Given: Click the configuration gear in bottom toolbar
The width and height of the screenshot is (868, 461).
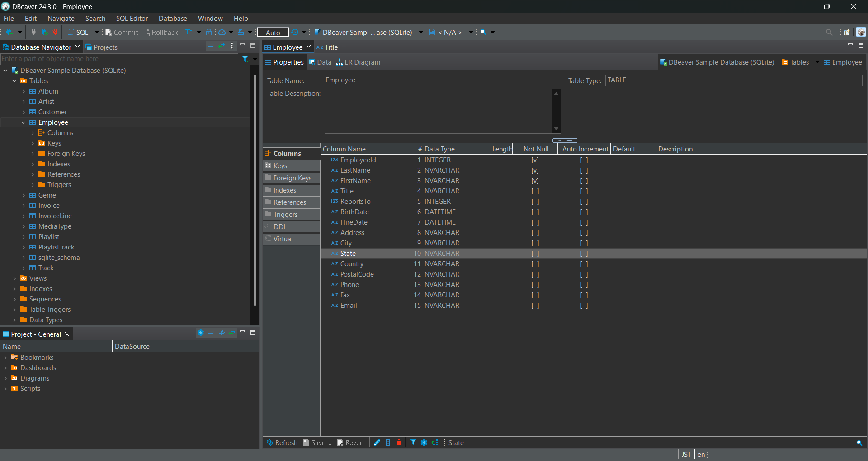Looking at the screenshot, I should pos(424,443).
